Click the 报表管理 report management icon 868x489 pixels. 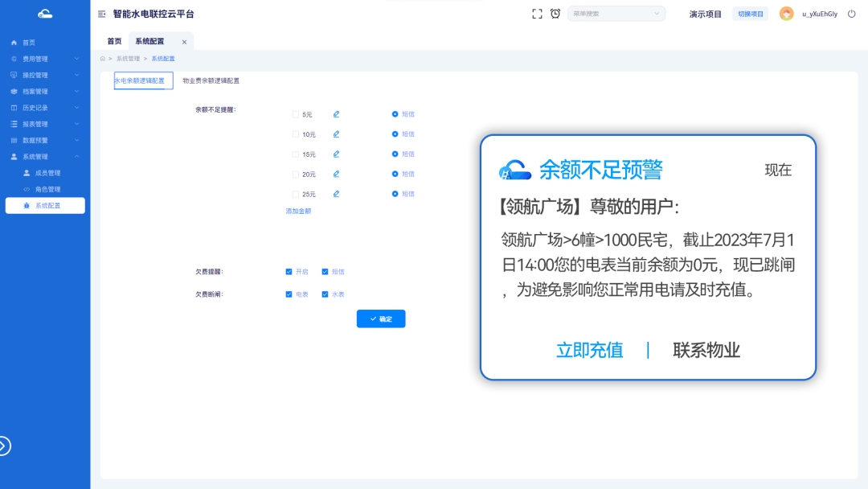[x=11, y=123]
